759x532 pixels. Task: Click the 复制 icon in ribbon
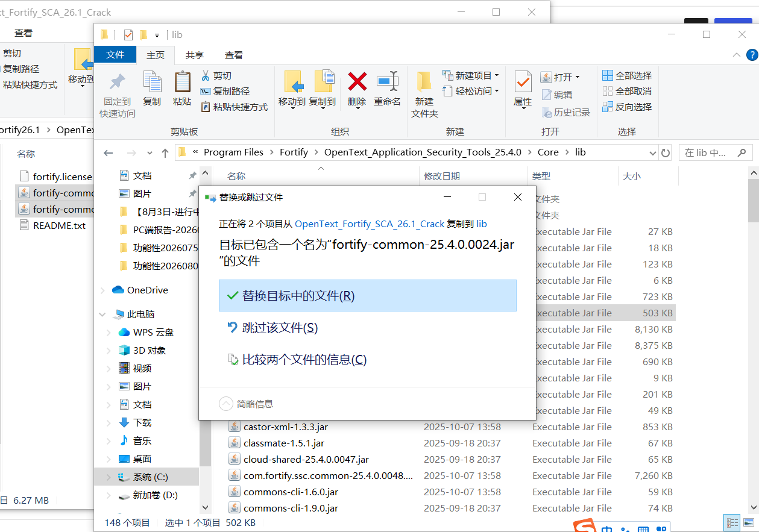152,82
